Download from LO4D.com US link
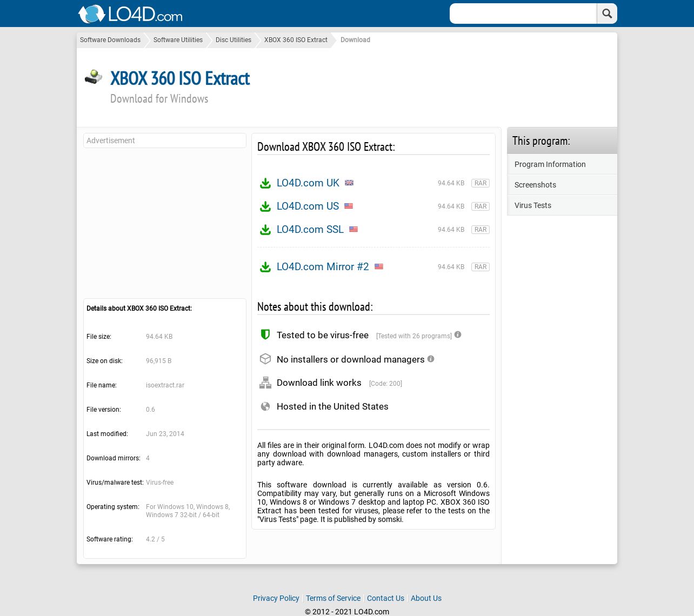The height and width of the screenshot is (616, 694). pos(308,206)
